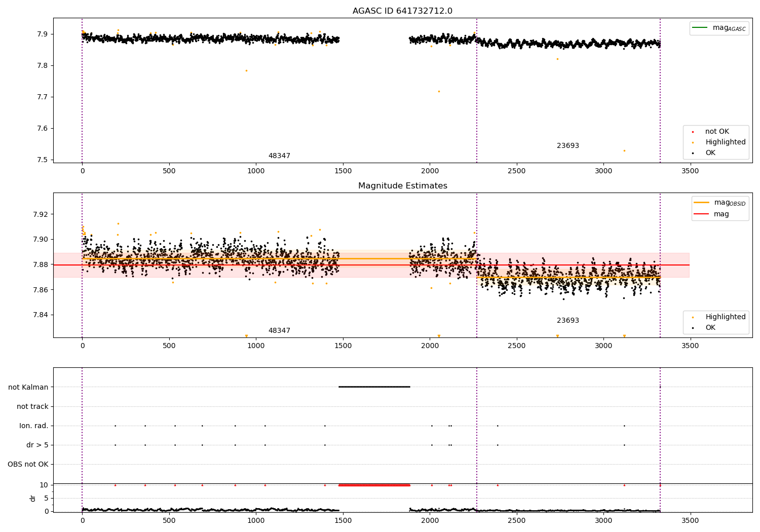
Task: Click the 7.6 y-axis tick label
Action: (42, 129)
